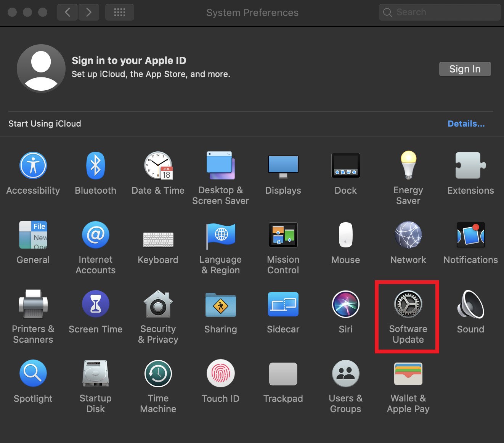Click the 'Sign in to your Apple ID' heading
This screenshot has width=504, height=443.
pos(129,61)
